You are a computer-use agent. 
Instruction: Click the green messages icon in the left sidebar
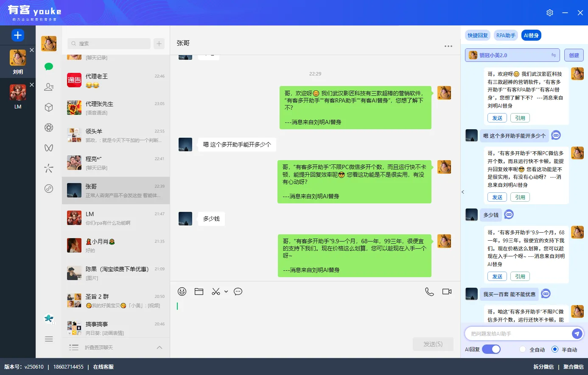tap(48, 67)
